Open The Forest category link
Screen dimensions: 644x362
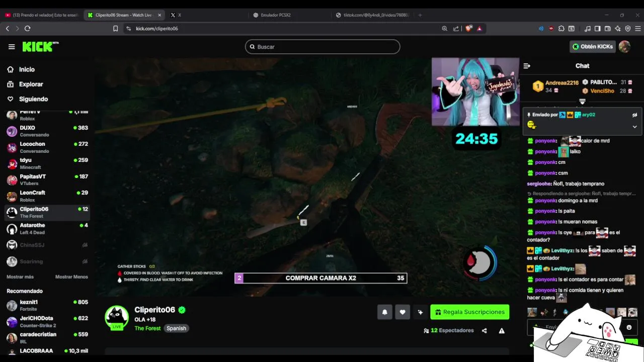pyautogui.click(x=147, y=328)
